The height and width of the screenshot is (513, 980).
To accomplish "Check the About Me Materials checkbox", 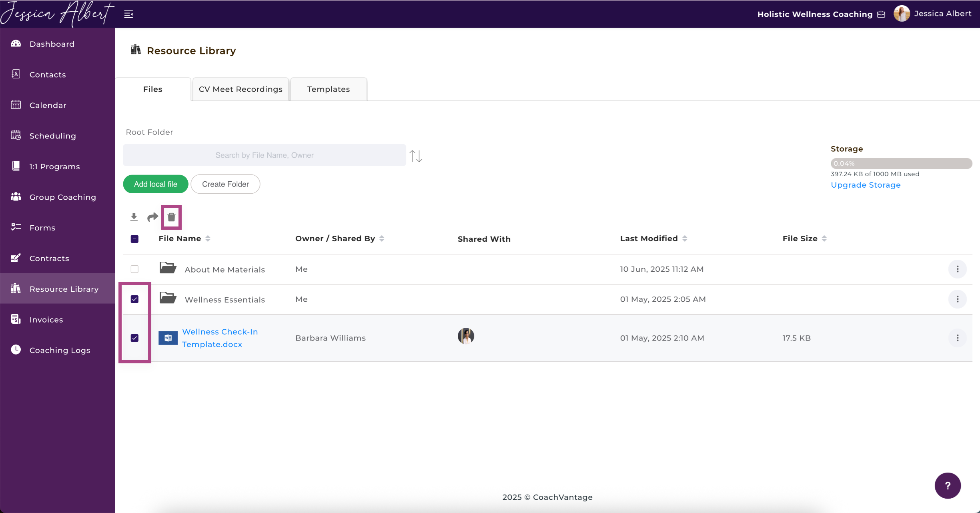I will click(135, 269).
